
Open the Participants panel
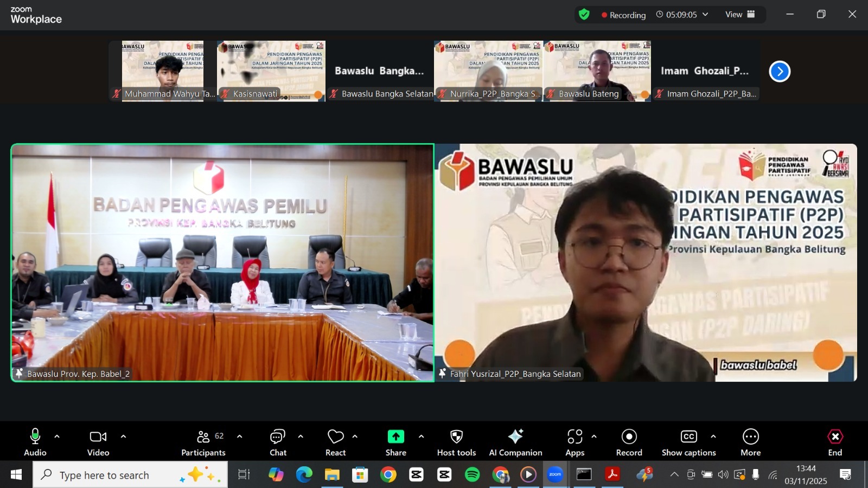pos(203,442)
